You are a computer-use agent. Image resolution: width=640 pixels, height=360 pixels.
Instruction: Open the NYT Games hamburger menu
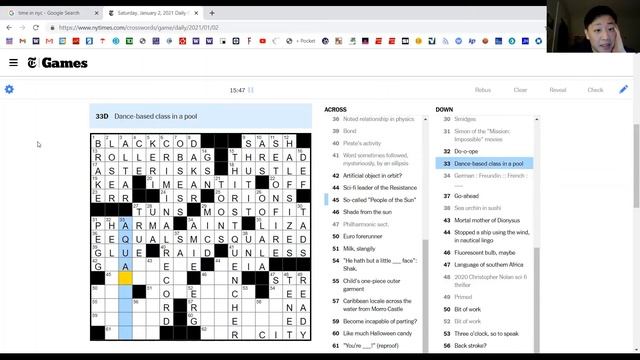(x=13, y=62)
